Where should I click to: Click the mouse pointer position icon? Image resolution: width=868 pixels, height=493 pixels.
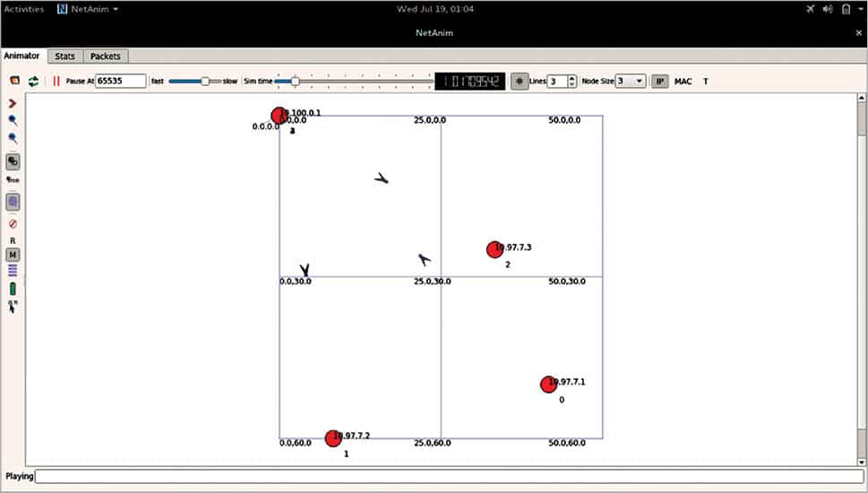(13, 307)
